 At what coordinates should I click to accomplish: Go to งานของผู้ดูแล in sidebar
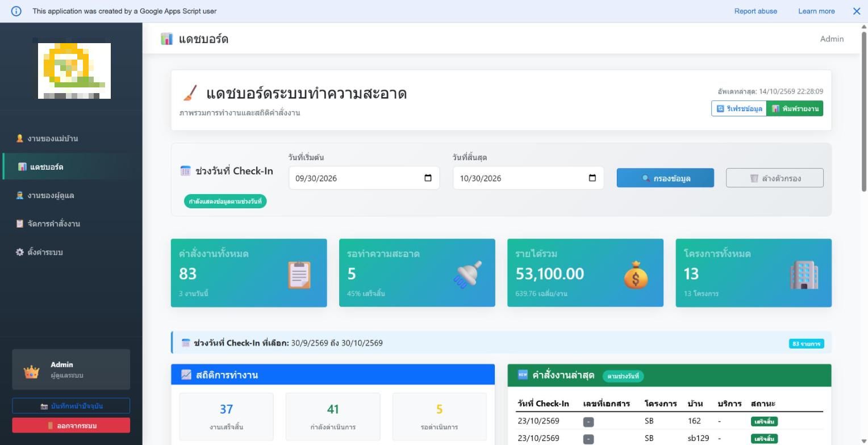click(x=71, y=195)
